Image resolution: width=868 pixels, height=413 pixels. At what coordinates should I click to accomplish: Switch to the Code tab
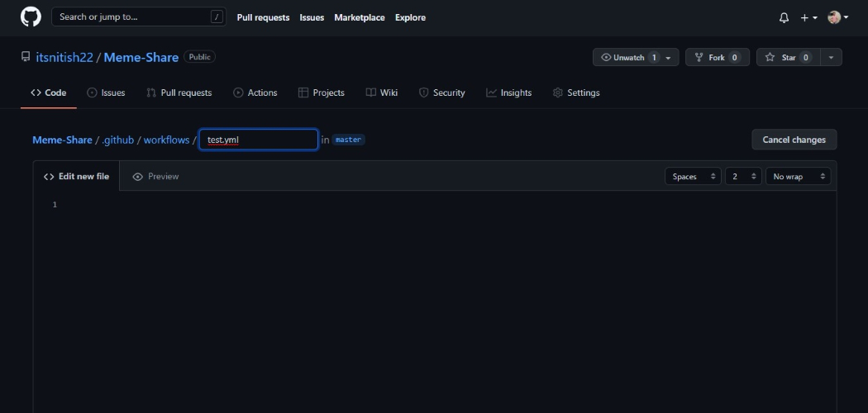49,93
